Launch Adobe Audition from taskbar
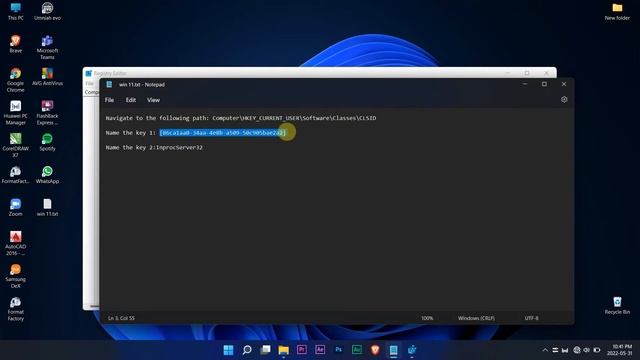 coord(357,350)
